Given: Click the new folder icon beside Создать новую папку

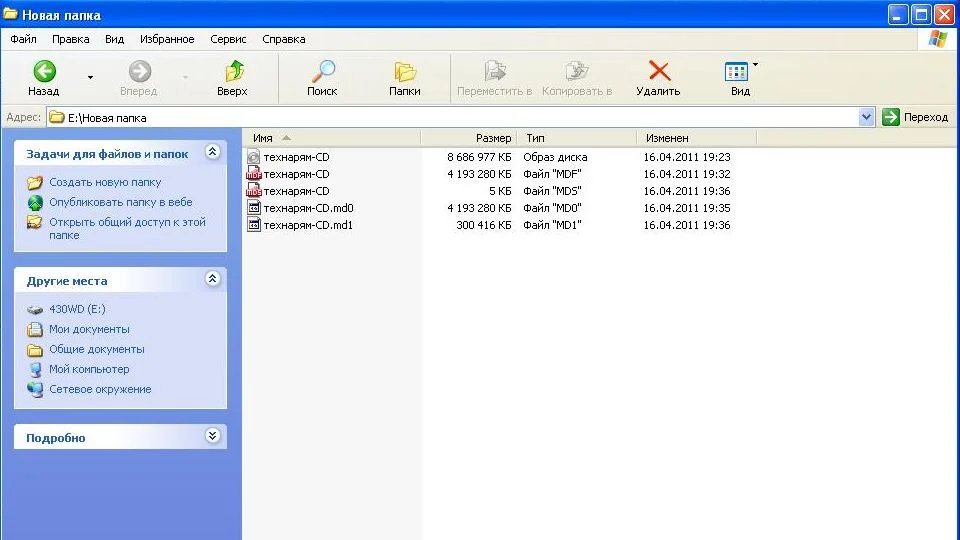Looking at the screenshot, I should 35,182.
